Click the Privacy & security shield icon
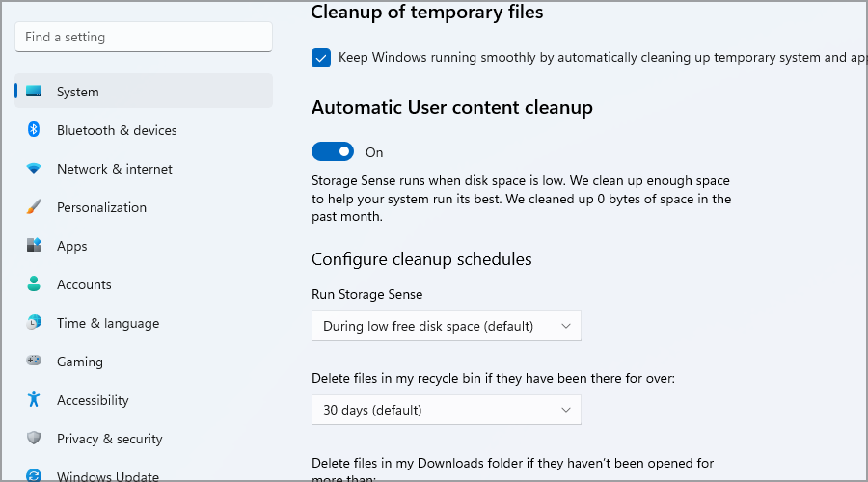Image resolution: width=868 pixels, height=482 pixels. 35,439
